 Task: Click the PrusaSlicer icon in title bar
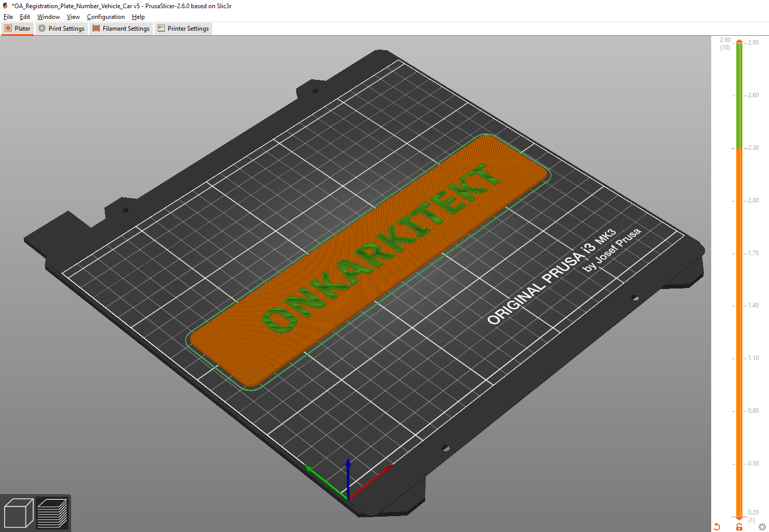coord(5,6)
